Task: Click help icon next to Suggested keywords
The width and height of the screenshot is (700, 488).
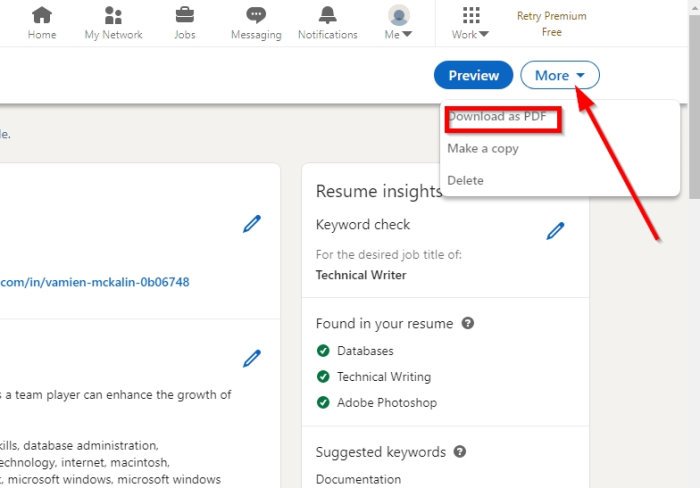Action: (460, 452)
